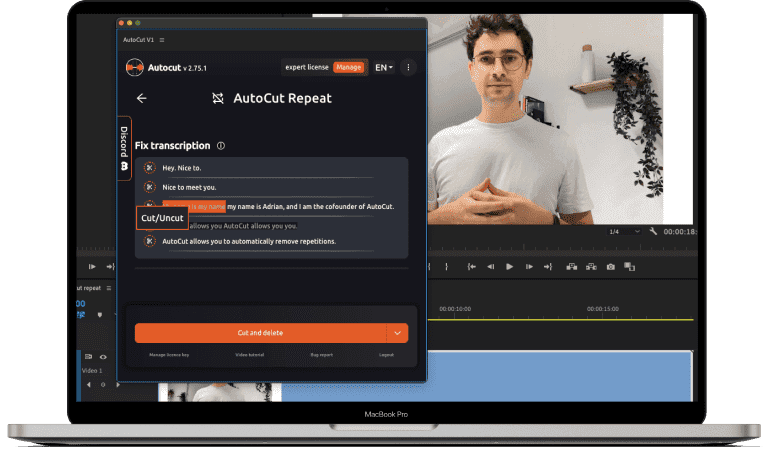Screen dimensions: 768x449
Task: Step forward one frame in program monitor
Action: coord(529,267)
